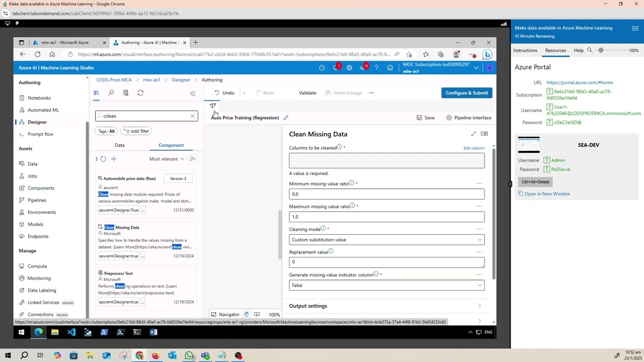The image size is (644, 362).
Task: Open the Generate missing value indicator dropdown
Action: pyautogui.click(x=386, y=286)
